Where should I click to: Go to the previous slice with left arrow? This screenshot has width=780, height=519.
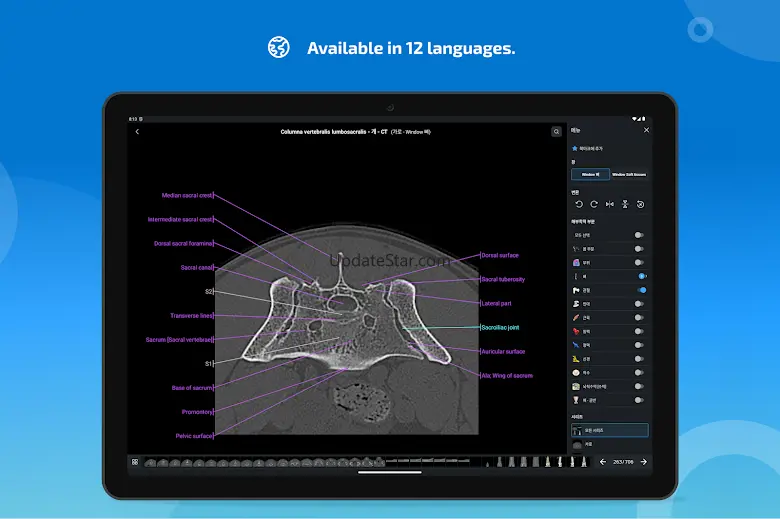coord(602,462)
